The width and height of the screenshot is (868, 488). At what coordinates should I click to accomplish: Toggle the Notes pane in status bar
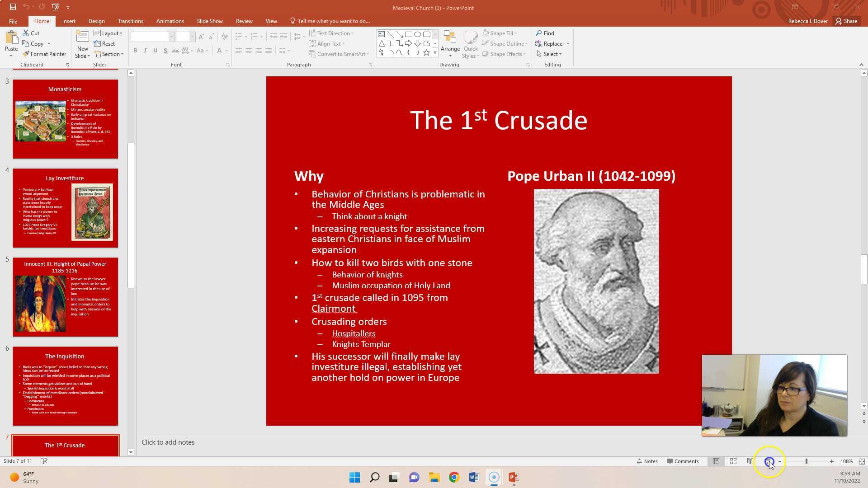(647, 461)
